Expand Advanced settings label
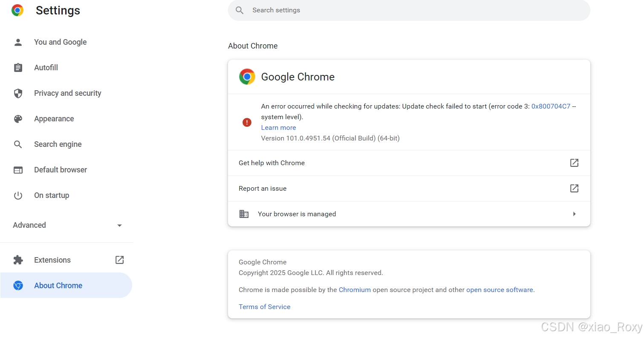The height and width of the screenshot is (338, 644). coord(29,225)
